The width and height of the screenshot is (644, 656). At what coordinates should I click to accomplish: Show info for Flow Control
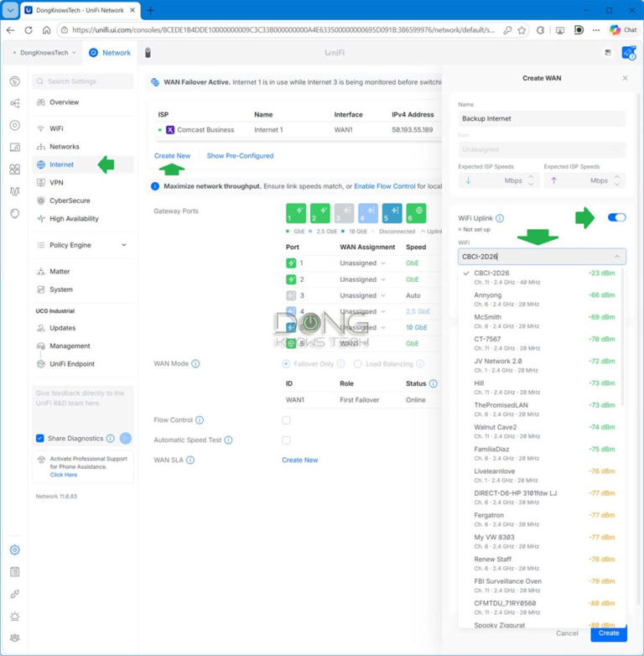click(200, 420)
